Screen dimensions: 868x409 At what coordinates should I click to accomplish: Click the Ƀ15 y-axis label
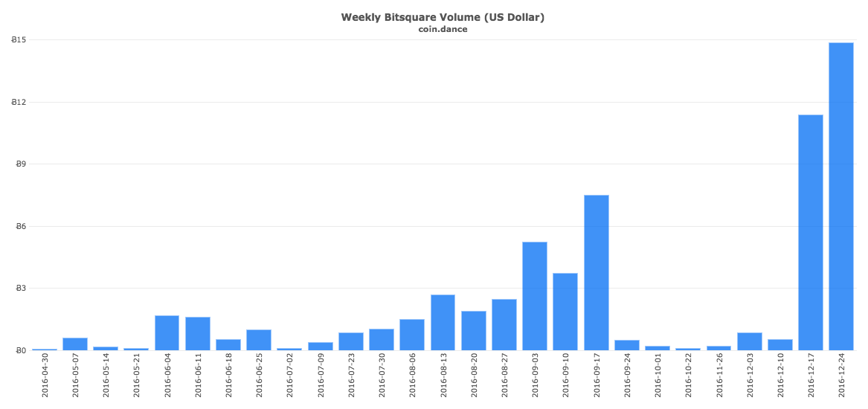click(19, 40)
